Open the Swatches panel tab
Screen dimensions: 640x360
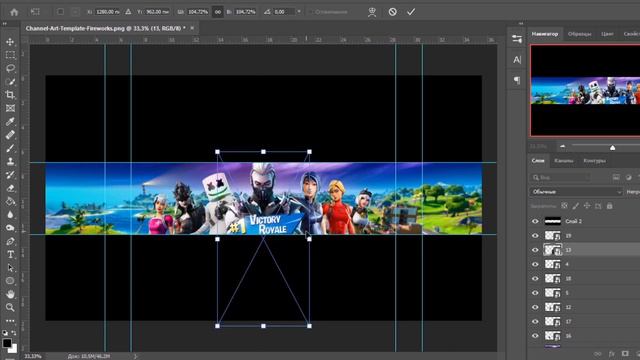coord(579,34)
